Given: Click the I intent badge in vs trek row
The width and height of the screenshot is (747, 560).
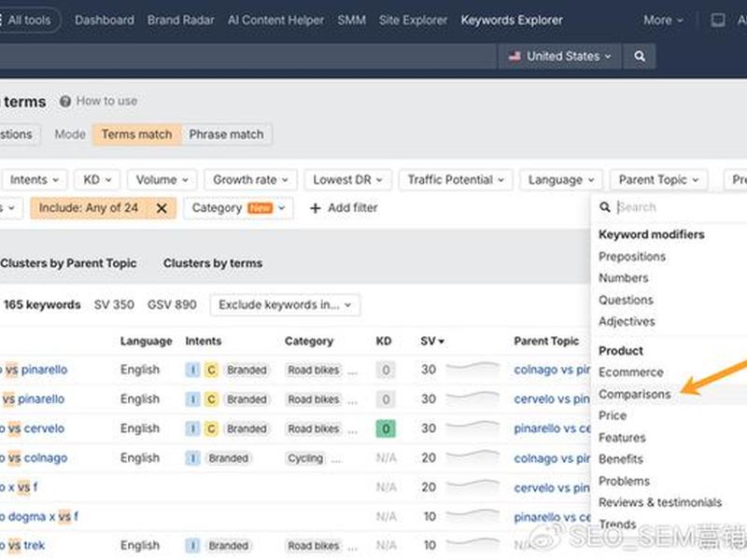Looking at the screenshot, I should point(192,546).
